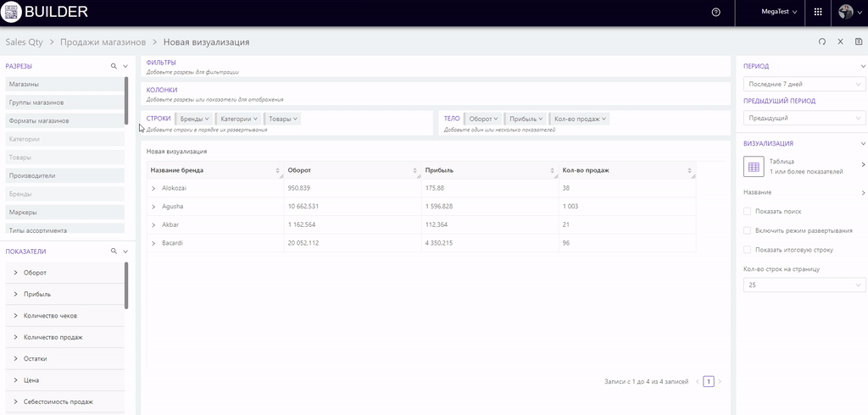Toggle Включить режим развертывания checkbox
Viewport: 868px width, 415px height.
[x=747, y=230]
